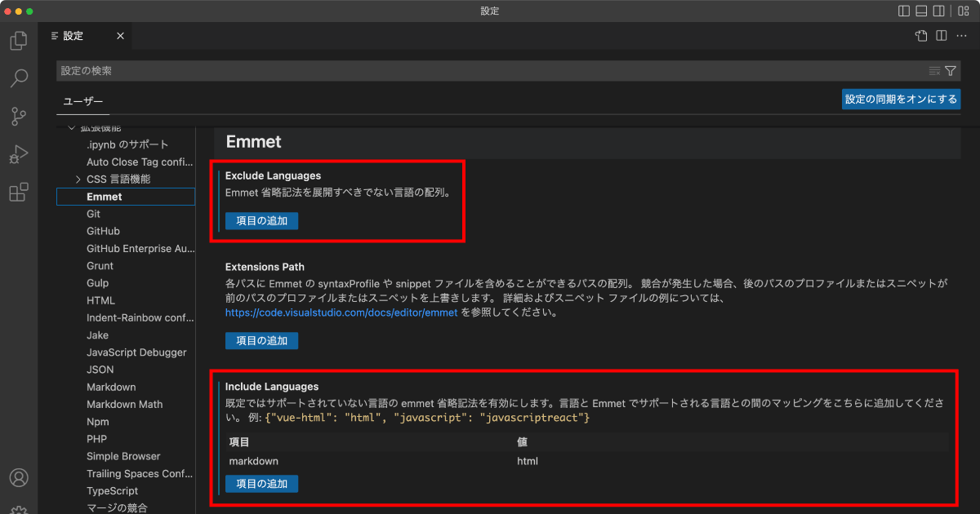
Task: Click the settings filter funnel icon
Action: (x=951, y=71)
